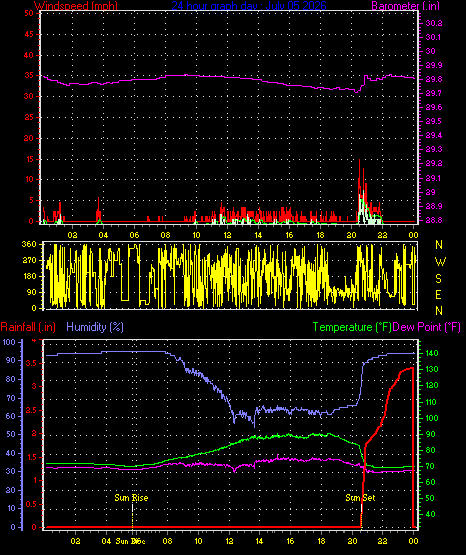The width and height of the screenshot is (466, 555).
Task: Click the "Barometer (.in)" axis title
Action: click(x=405, y=5)
